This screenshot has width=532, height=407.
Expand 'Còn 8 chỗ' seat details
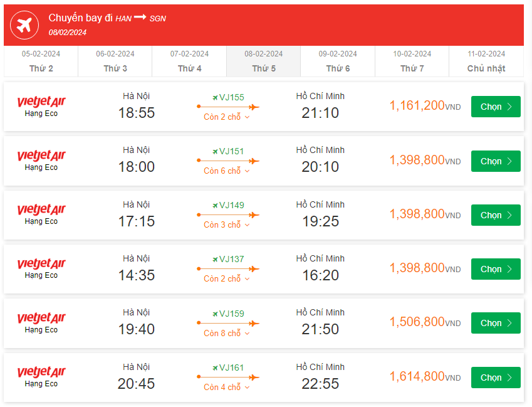[227, 333]
